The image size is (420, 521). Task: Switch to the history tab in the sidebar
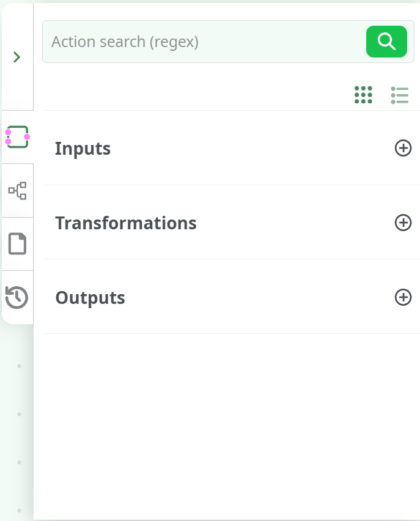(x=17, y=297)
